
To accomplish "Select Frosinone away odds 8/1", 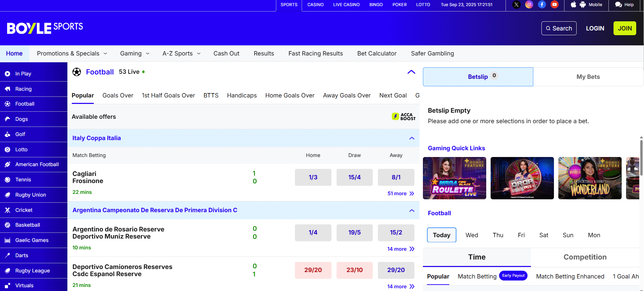I will 396,177.
